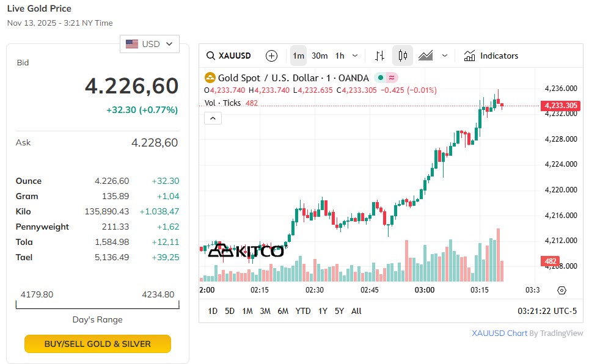Select the YTD date range tab

tap(303, 311)
